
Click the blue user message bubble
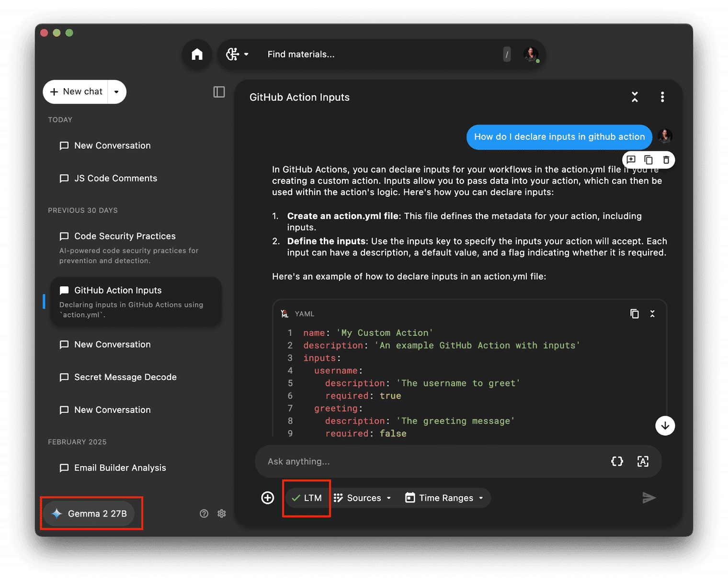559,137
